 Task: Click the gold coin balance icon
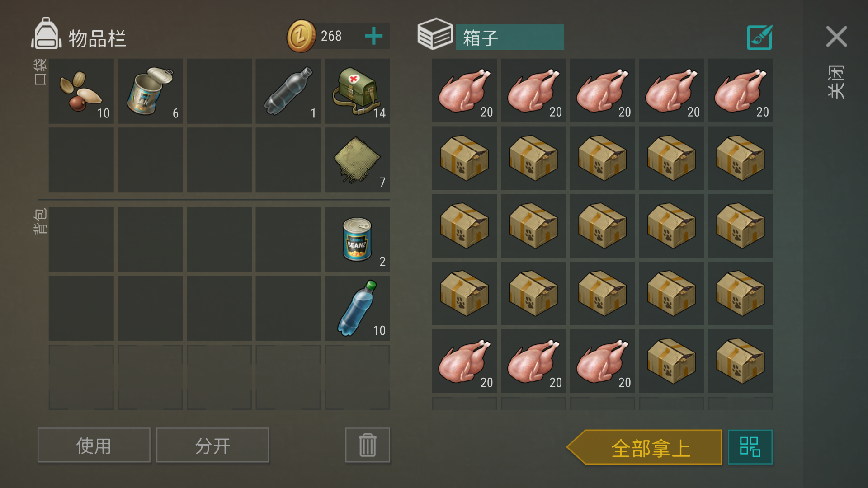tap(301, 36)
